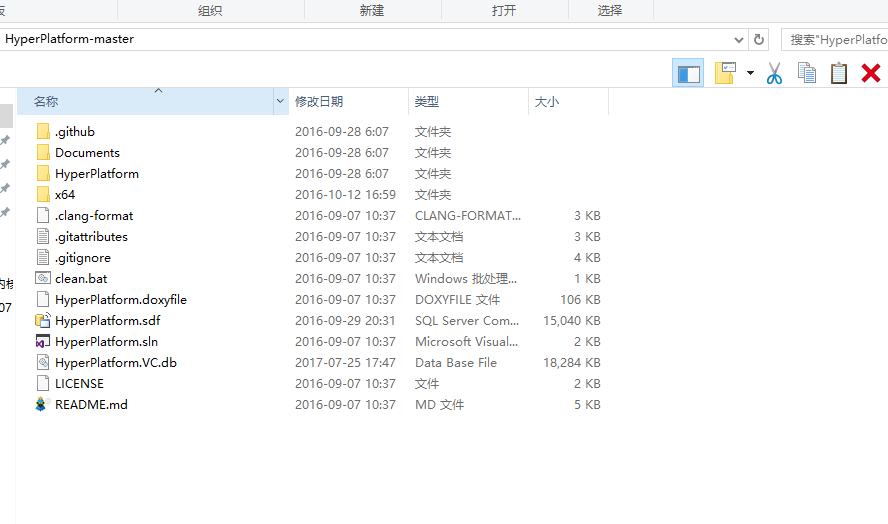Select the HyperPlatform.VC.db file name
This screenshot has height=524, width=888.
tap(116, 363)
